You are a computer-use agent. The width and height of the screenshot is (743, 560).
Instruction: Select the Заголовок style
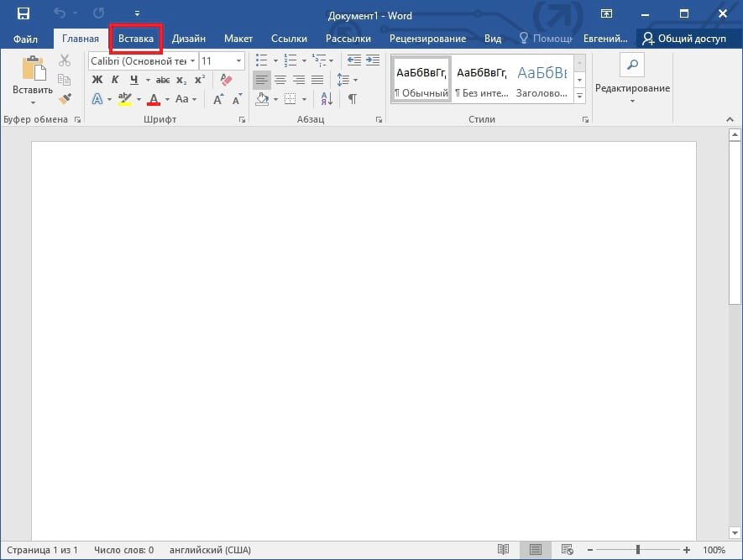tap(542, 79)
